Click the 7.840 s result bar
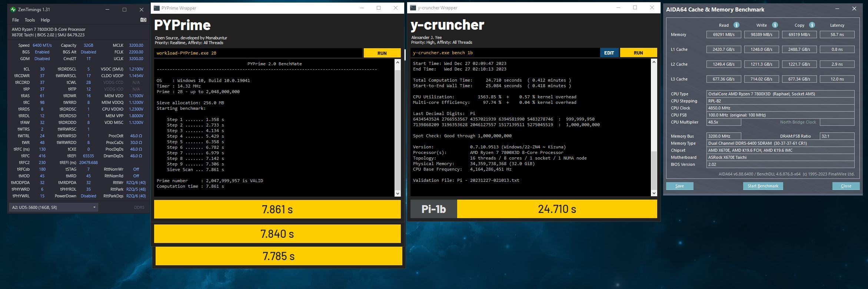Screen dimensions: 868x289 click(x=277, y=234)
